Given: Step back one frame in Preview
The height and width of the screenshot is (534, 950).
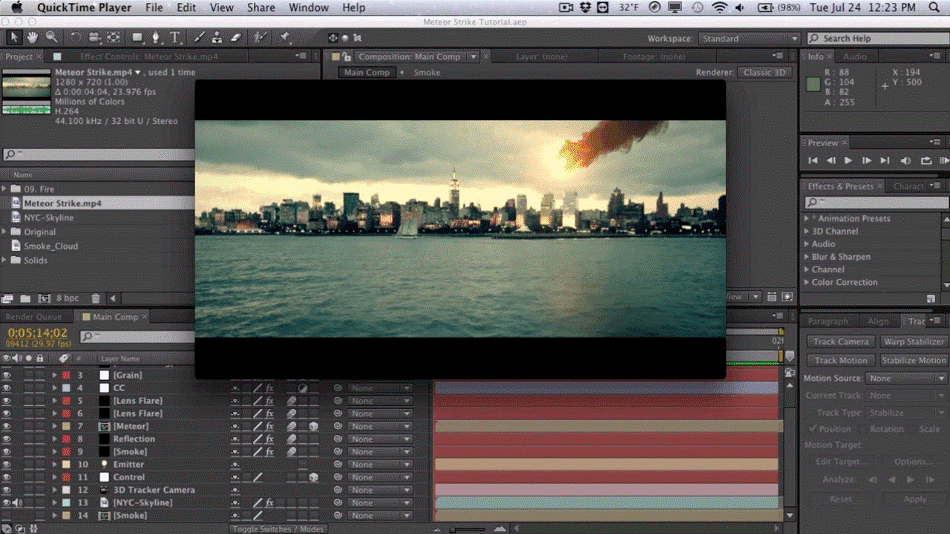Looking at the screenshot, I should click(831, 161).
